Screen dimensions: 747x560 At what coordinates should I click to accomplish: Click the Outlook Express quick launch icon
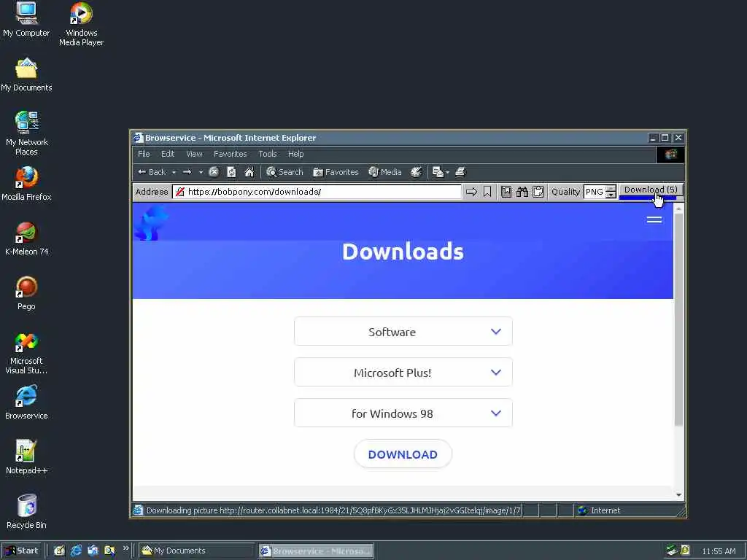point(93,551)
